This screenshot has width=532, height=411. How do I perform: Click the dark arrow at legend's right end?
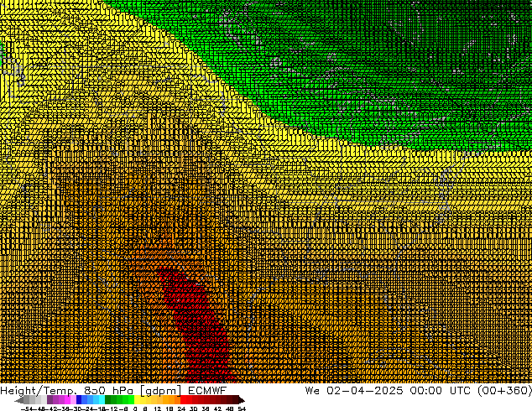pyautogui.click(x=242, y=400)
